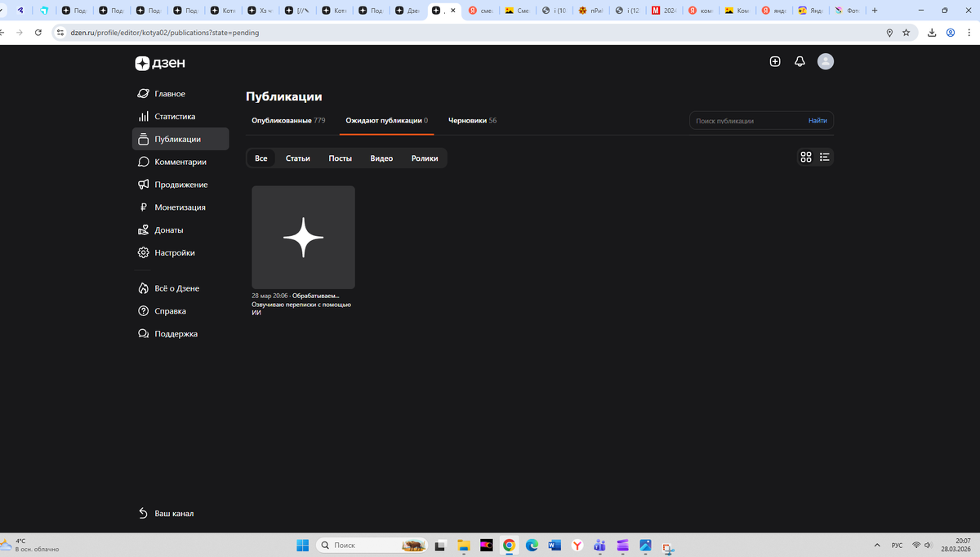Click the Найти search button
The width and height of the screenshot is (980, 557).
(817, 121)
